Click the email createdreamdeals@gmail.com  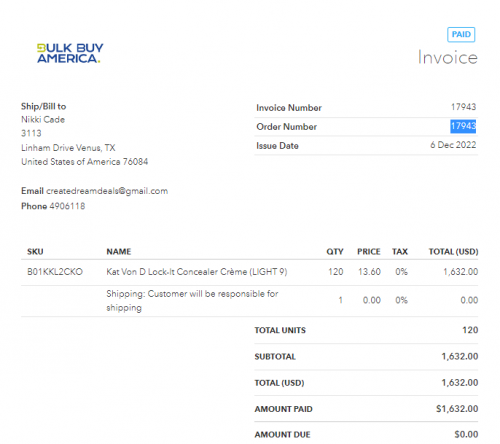click(x=107, y=191)
